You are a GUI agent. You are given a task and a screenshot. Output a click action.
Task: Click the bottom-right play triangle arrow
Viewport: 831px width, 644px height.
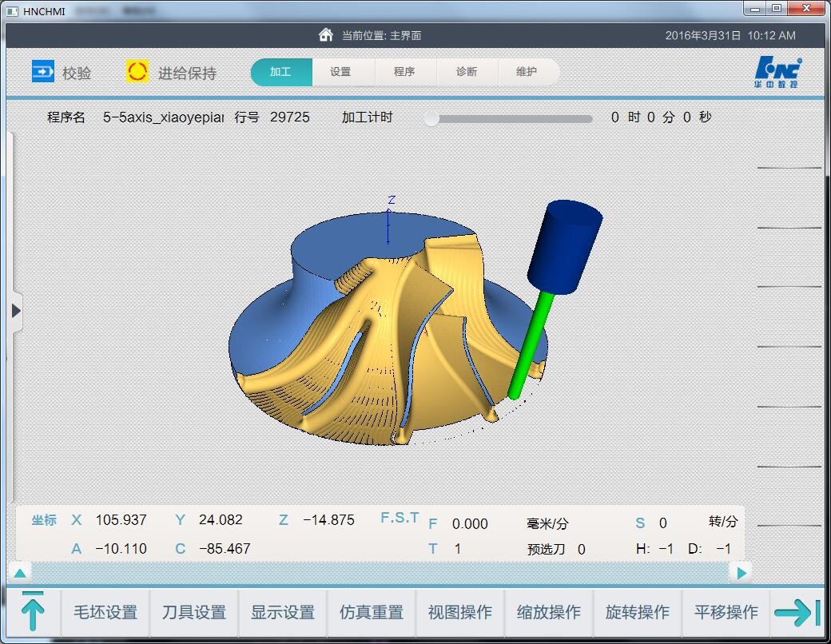pos(741,572)
